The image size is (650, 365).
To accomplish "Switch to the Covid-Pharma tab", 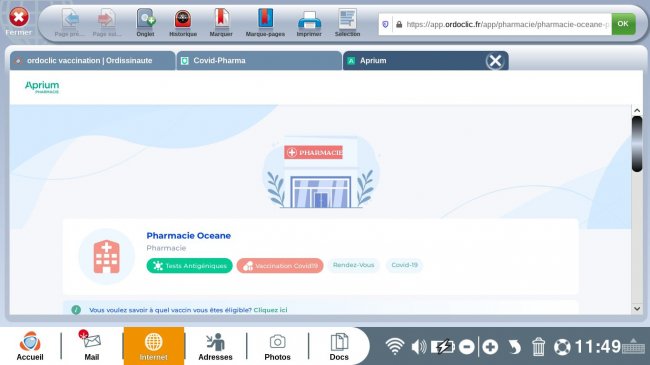I will click(x=259, y=61).
